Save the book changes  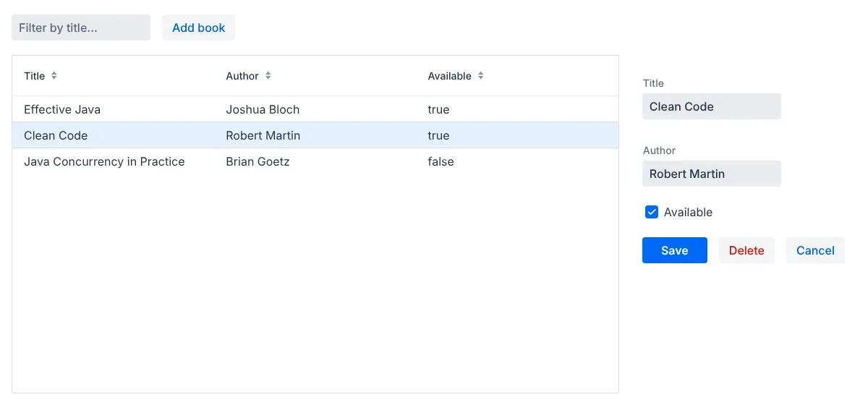[x=675, y=250]
